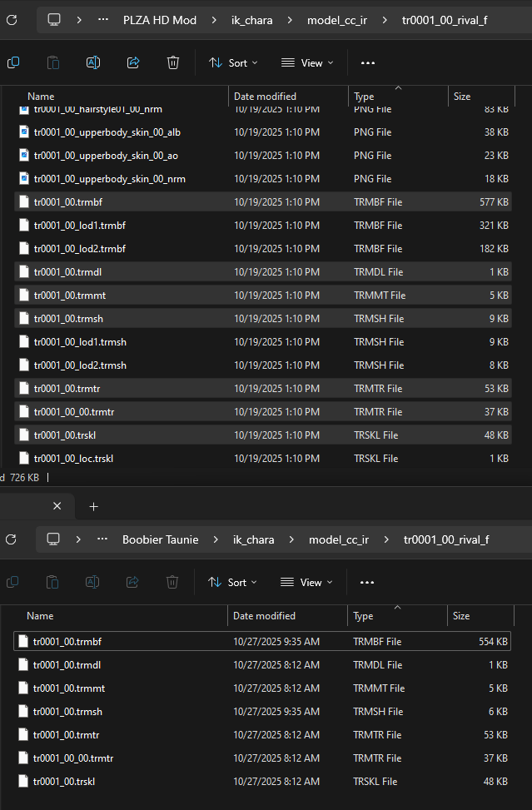The width and height of the screenshot is (532, 810).
Task: Select tr0001_00.trmmt in bottom window
Action: coord(262,688)
